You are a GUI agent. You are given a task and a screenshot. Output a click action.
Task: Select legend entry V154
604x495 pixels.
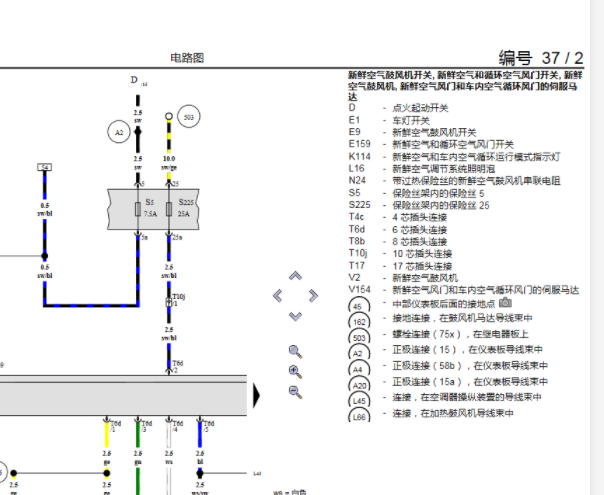click(x=464, y=290)
